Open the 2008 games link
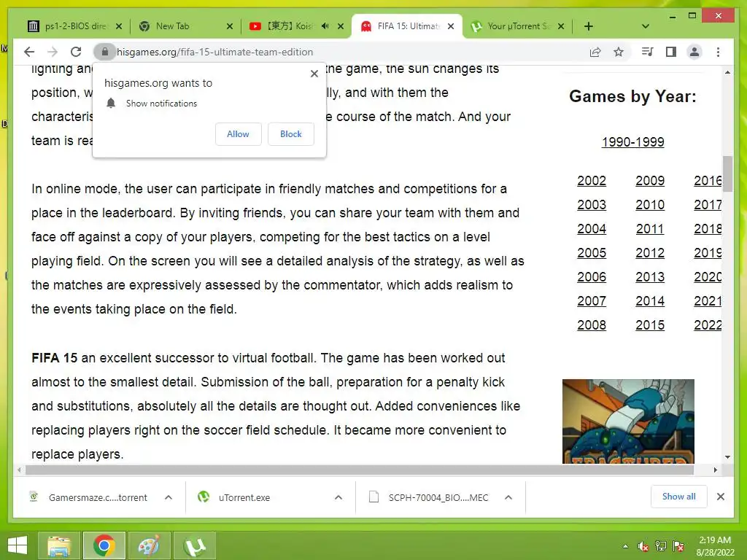This screenshot has width=747, height=560. point(592,324)
